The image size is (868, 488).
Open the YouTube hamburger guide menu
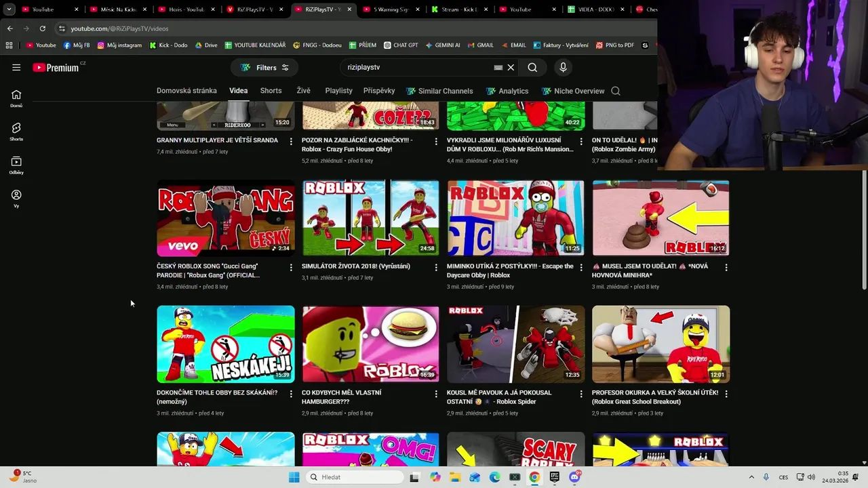point(16,67)
